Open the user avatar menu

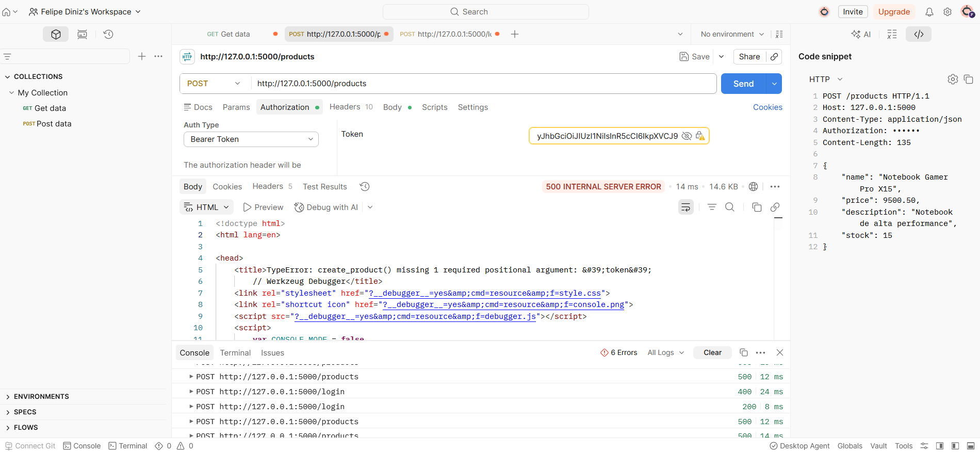click(x=968, y=11)
